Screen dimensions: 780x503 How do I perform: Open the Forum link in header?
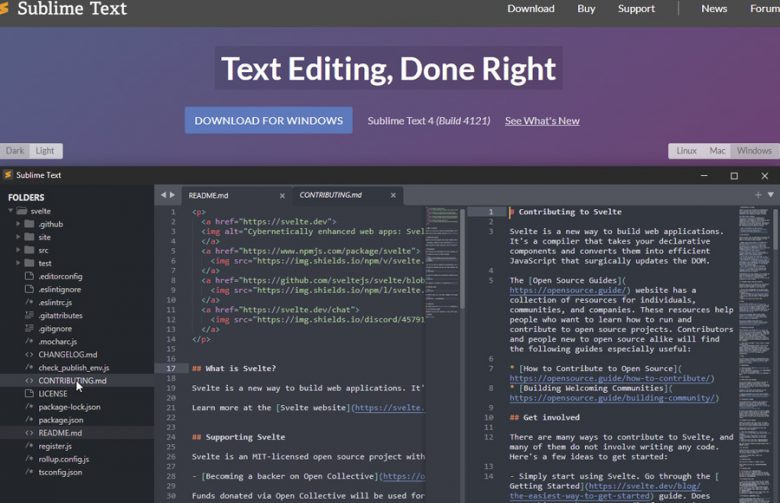[x=765, y=8]
